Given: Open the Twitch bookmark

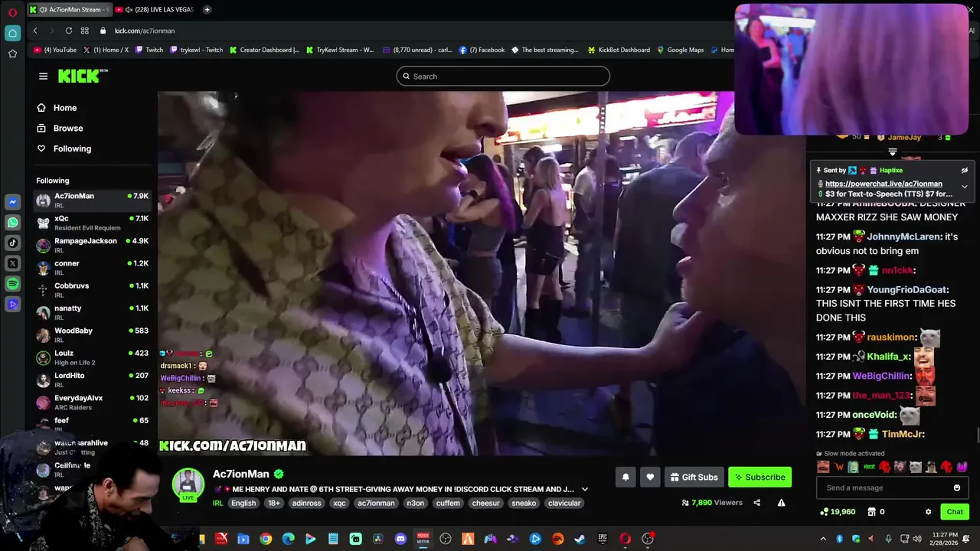Looking at the screenshot, I should (x=149, y=50).
